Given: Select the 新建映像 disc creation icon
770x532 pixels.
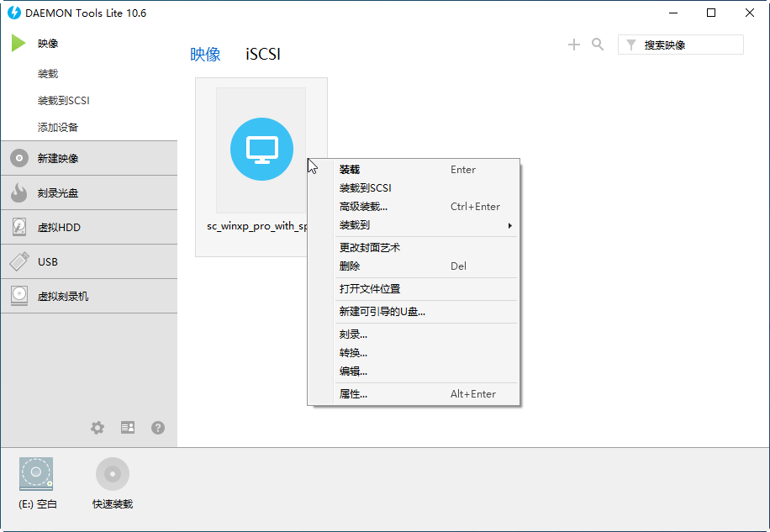Looking at the screenshot, I should point(18,158).
